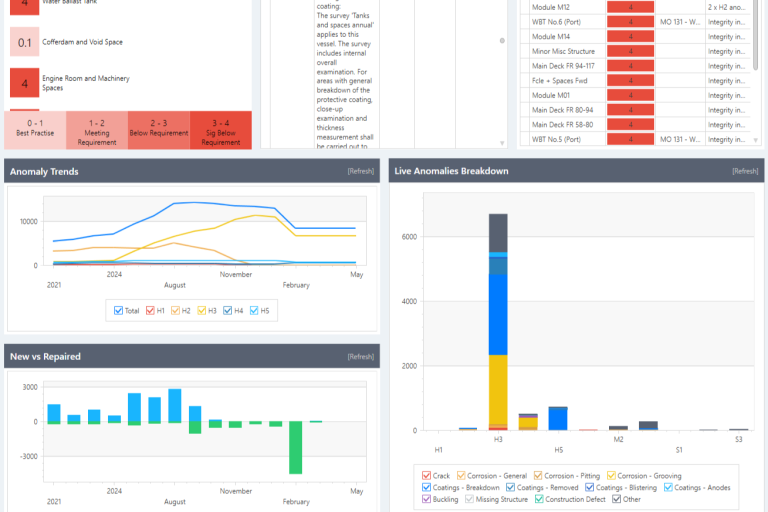Click the red score cell for Module M14
This screenshot has width=768, height=512.
(x=630, y=37)
